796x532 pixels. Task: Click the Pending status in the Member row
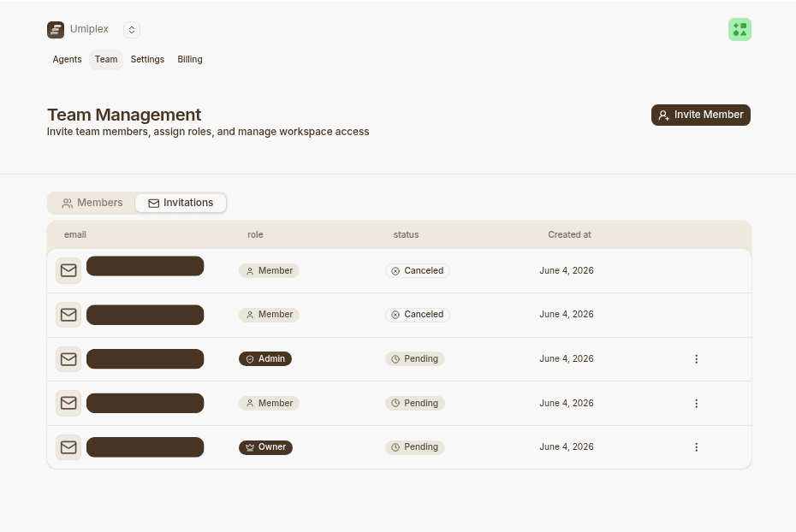point(415,403)
